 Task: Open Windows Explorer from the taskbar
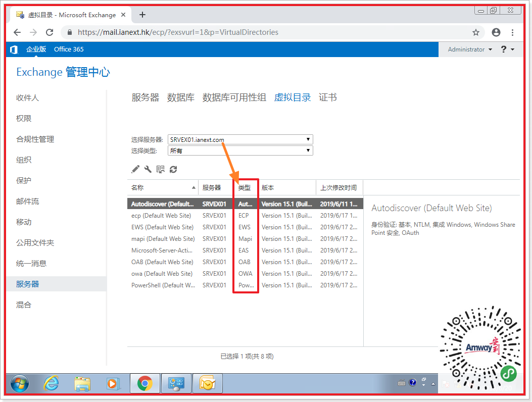(82, 384)
